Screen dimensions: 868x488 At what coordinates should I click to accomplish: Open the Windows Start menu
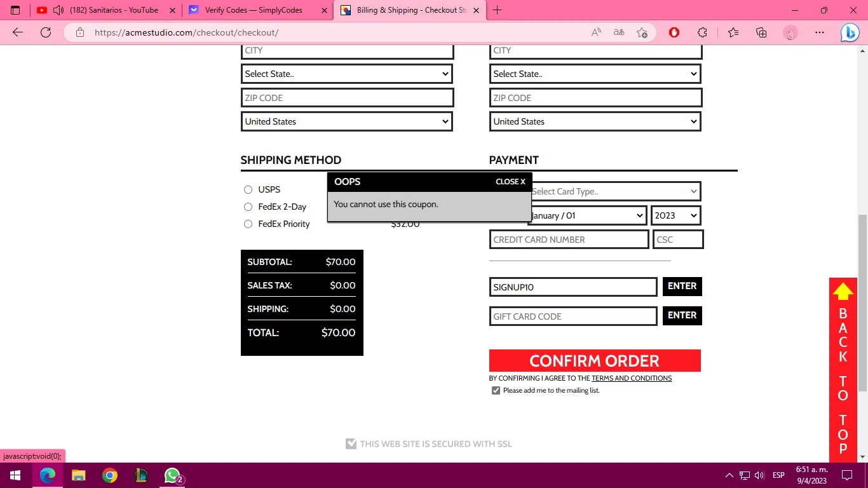click(x=15, y=475)
